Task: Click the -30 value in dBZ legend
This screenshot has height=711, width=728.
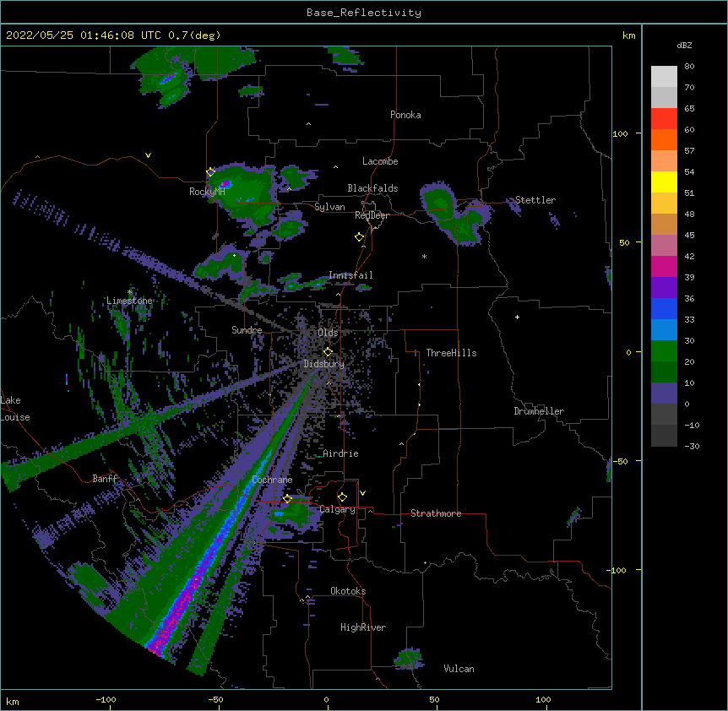Action: point(692,446)
